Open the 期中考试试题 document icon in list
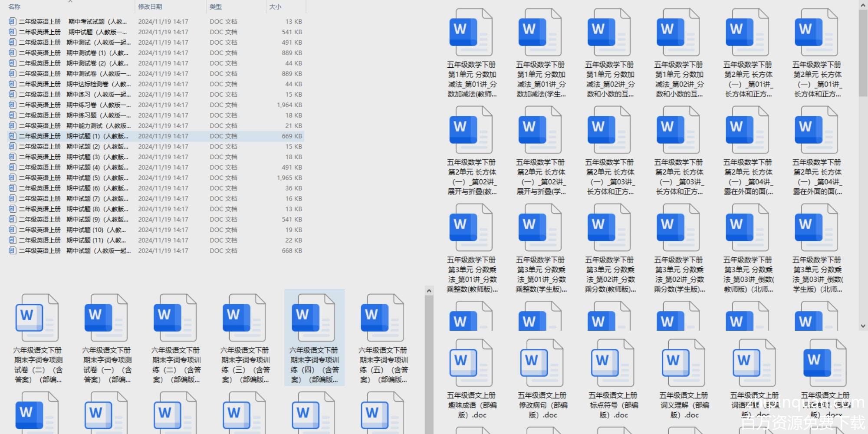This screenshot has height=434, width=868. (12, 21)
